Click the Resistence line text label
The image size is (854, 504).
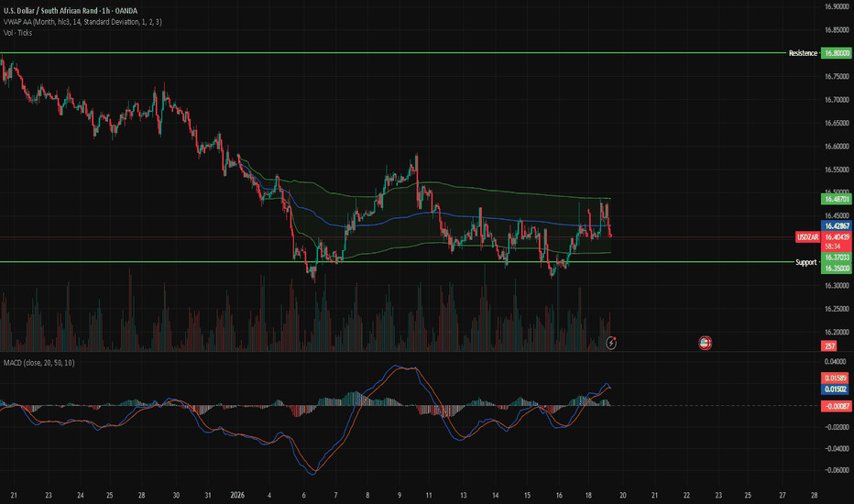tap(802, 54)
